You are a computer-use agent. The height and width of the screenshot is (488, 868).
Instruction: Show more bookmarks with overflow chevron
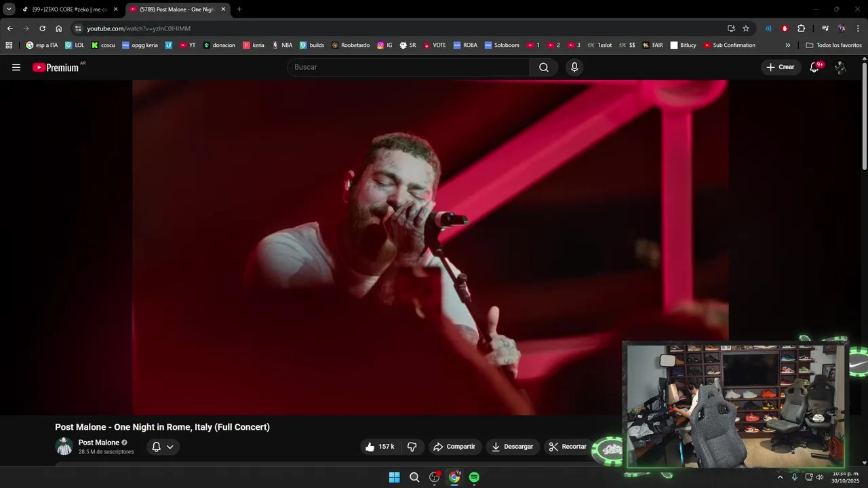788,45
